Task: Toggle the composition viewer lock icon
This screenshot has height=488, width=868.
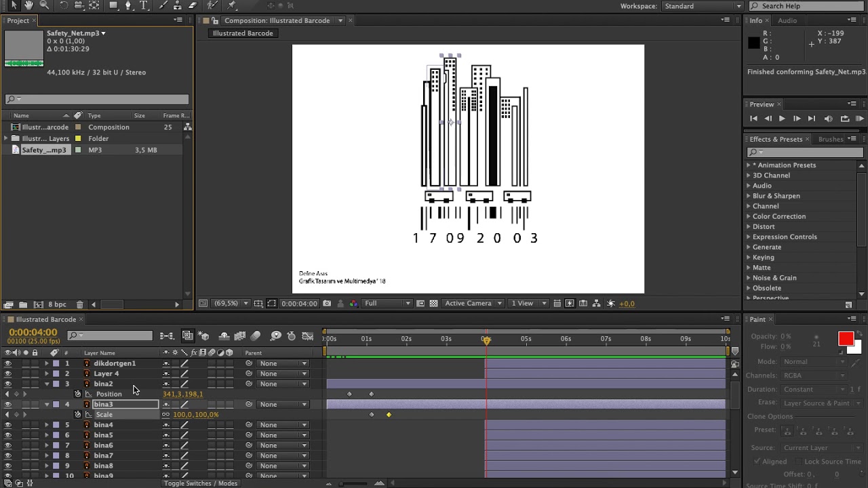Action: (216, 20)
